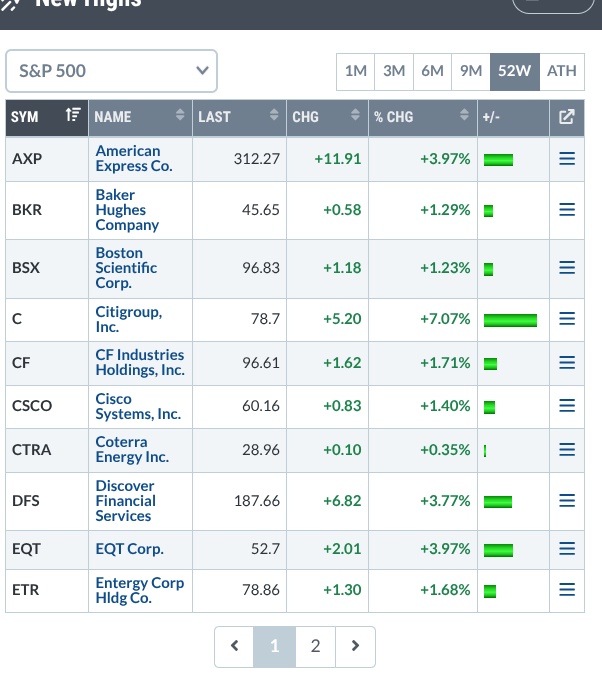Screen dimensions: 602x675
Task: Open the Discover Financial Services link
Action: pyautogui.click(x=126, y=501)
